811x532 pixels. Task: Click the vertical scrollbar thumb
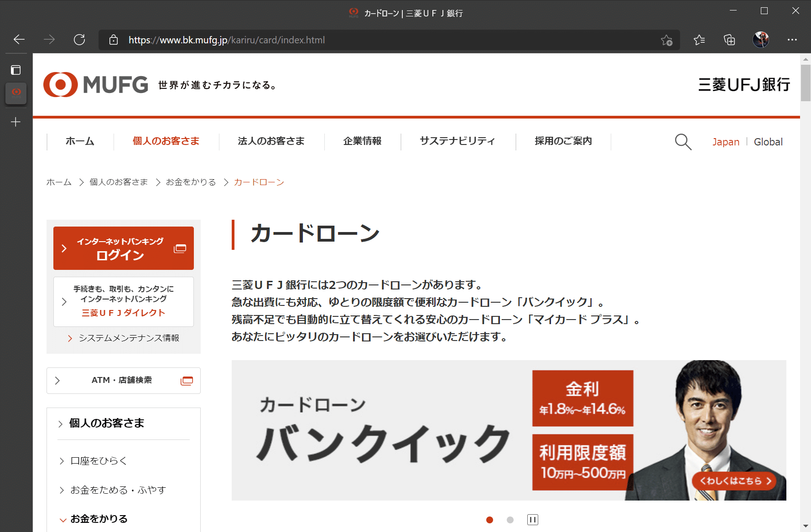tap(806, 83)
